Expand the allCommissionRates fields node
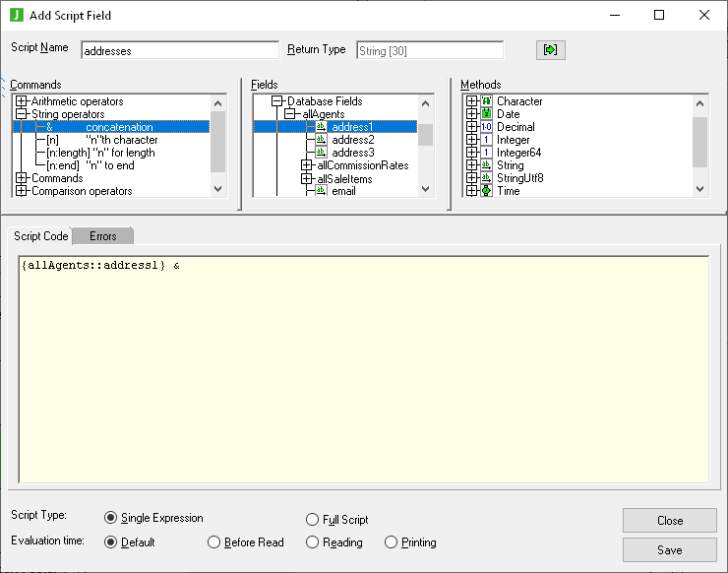This screenshot has height=573, width=728. [x=306, y=165]
